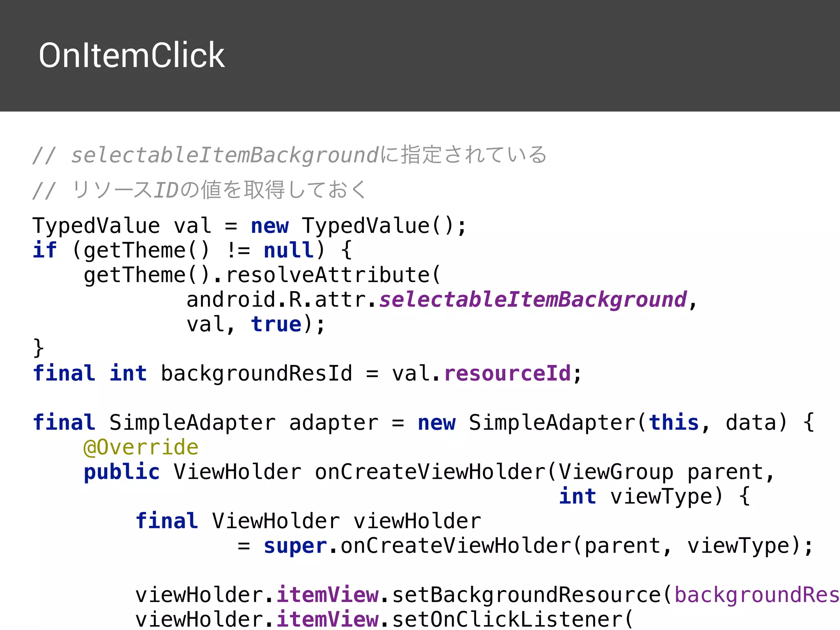Click the comment line リソースIDの値を取得しておく
The height and width of the screenshot is (630, 840).
point(199,190)
